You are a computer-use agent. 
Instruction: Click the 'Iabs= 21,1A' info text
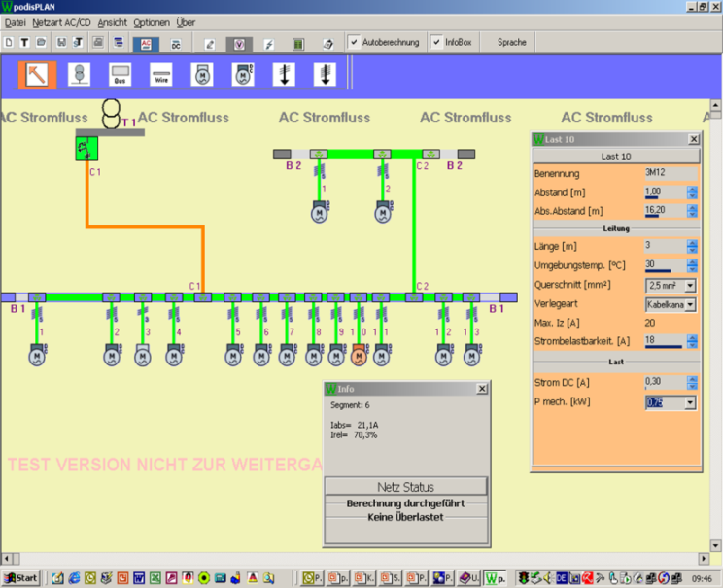click(354, 425)
